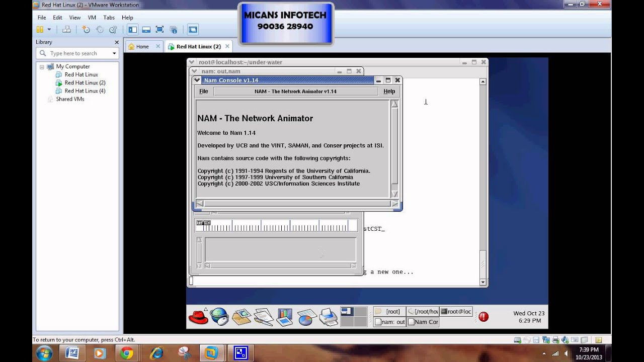The width and height of the screenshot is (644, 362).
Task: Open the VM menu
Action: pyautogui.click(x=92, y=18)
